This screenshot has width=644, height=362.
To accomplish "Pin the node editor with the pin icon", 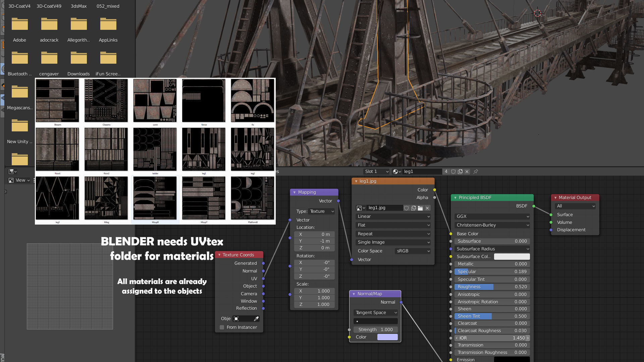I will coord(476,172).
